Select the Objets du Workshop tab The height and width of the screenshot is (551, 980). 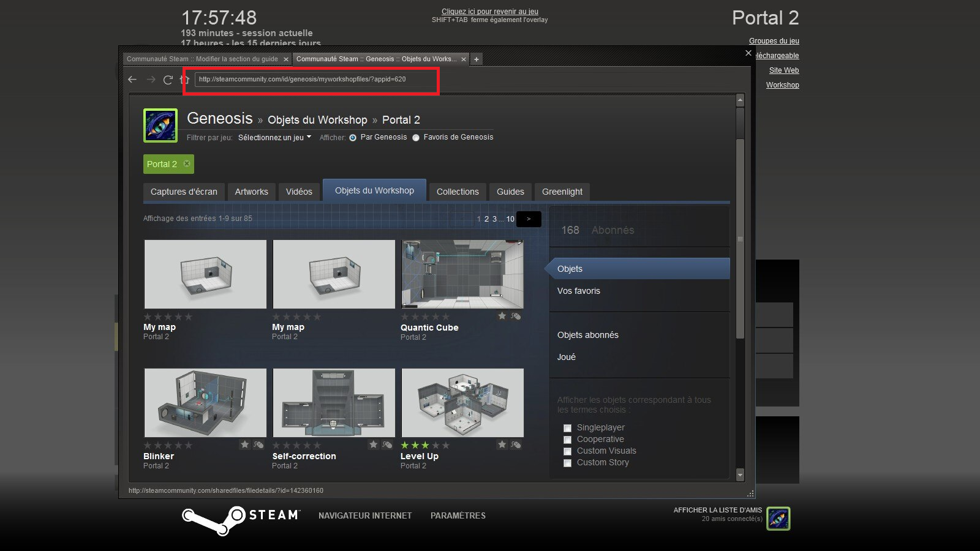(x=374, y=190)
